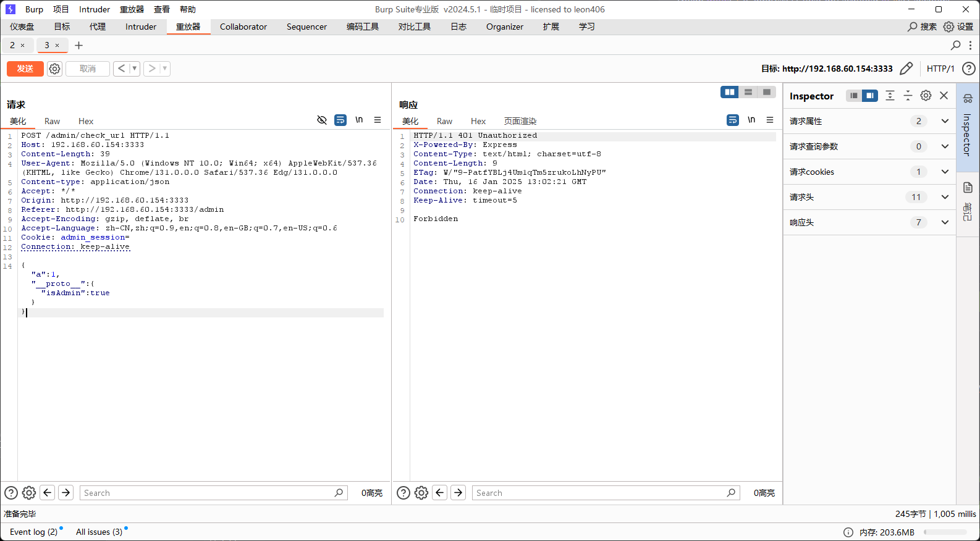Toggle line wrap icon in request panel

click(x=340, y=120)
